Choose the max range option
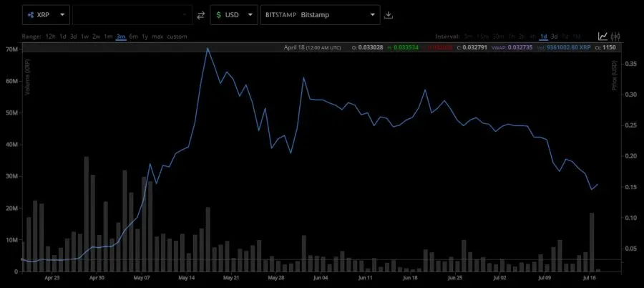The width and height of the screenshot is (644, 288). (157, 36)
